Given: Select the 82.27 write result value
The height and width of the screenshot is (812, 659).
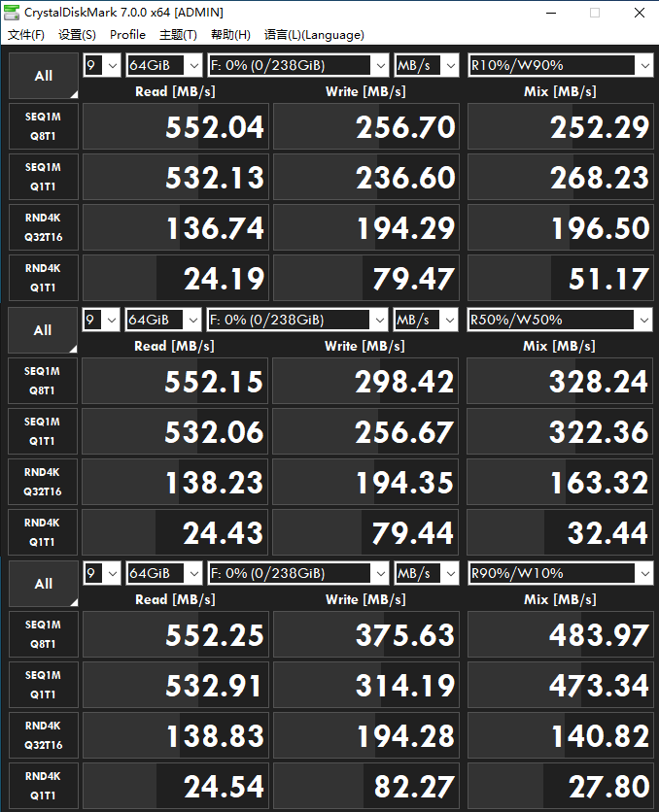Looking at the screenshot, I should coord(366,786).
